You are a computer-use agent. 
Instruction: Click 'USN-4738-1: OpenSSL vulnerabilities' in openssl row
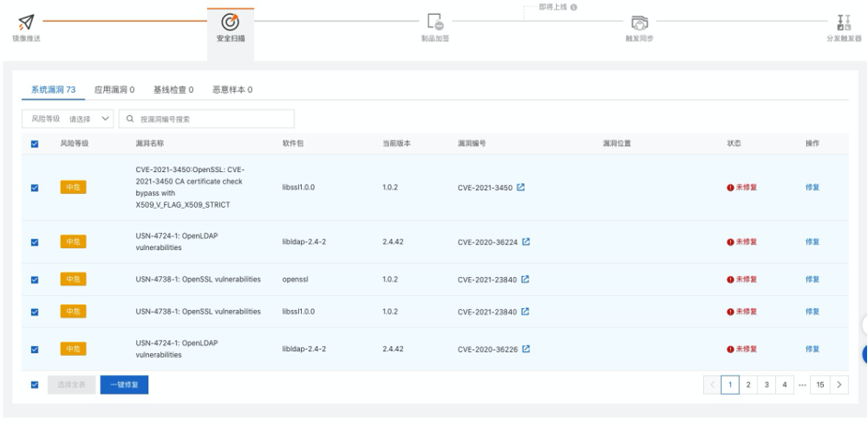(x=198, y=280)
